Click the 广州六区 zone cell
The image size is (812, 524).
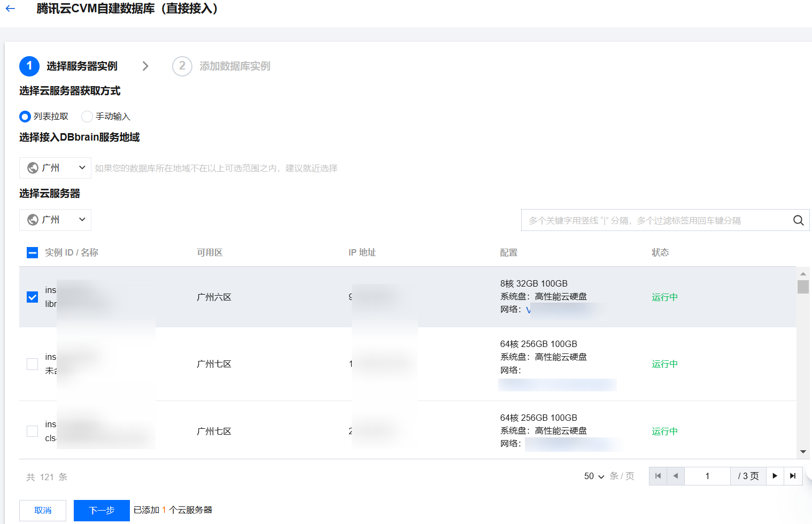(x=214, y=297)
